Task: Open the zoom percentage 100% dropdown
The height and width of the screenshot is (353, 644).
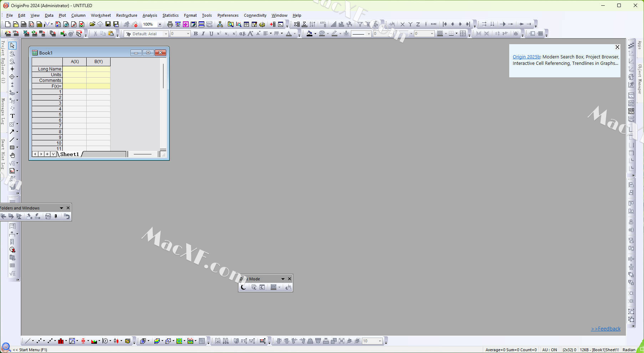Action: click(159, 24)
